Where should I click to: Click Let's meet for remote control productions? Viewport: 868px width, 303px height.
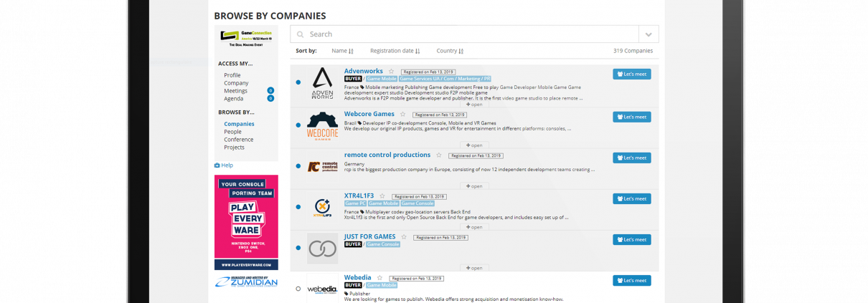click(632, 158)
